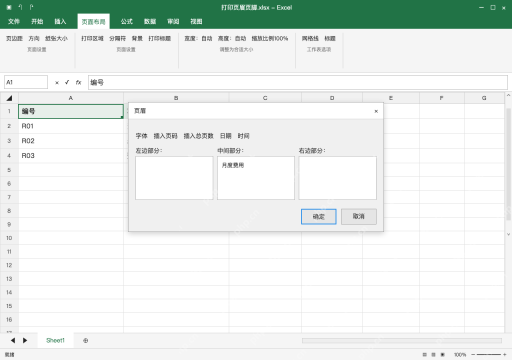Click the scroll up arrow of the vertical scrollbar

click(x=508, y=95)
